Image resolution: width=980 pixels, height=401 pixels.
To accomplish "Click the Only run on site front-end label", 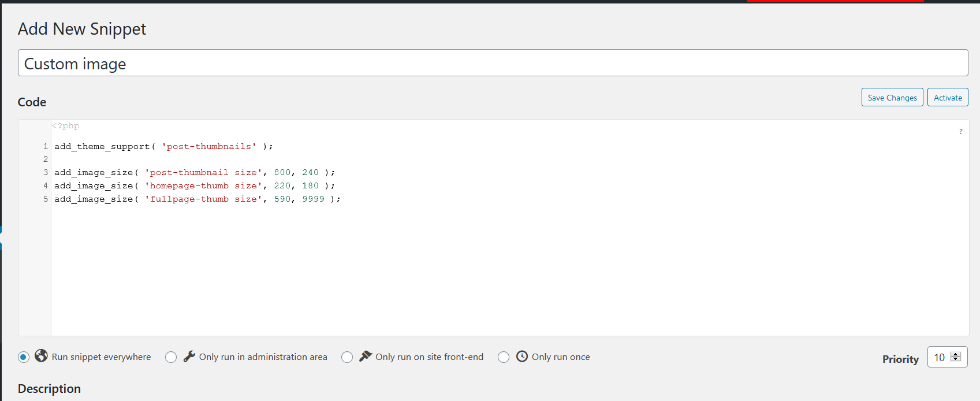I will tap(430, 357).
